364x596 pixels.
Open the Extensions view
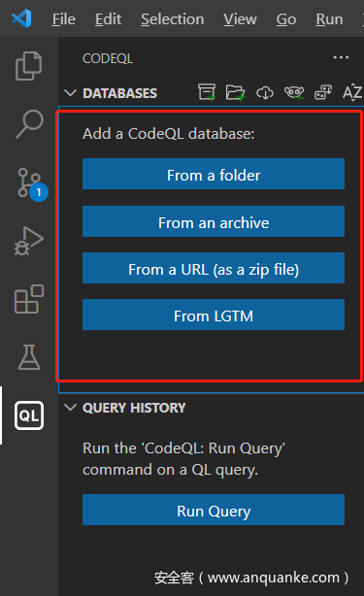pyautogui.click(x=29, y=299)
